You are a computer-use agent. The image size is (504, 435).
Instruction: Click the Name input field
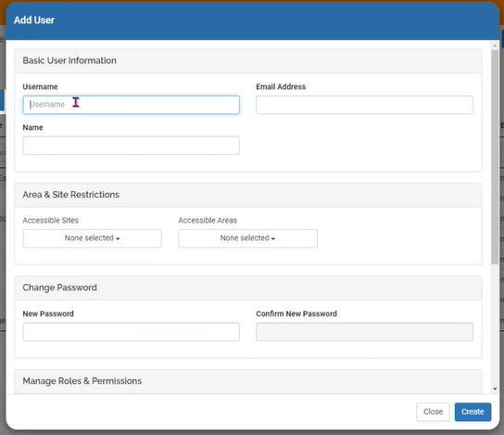click(x=131, y=146)
